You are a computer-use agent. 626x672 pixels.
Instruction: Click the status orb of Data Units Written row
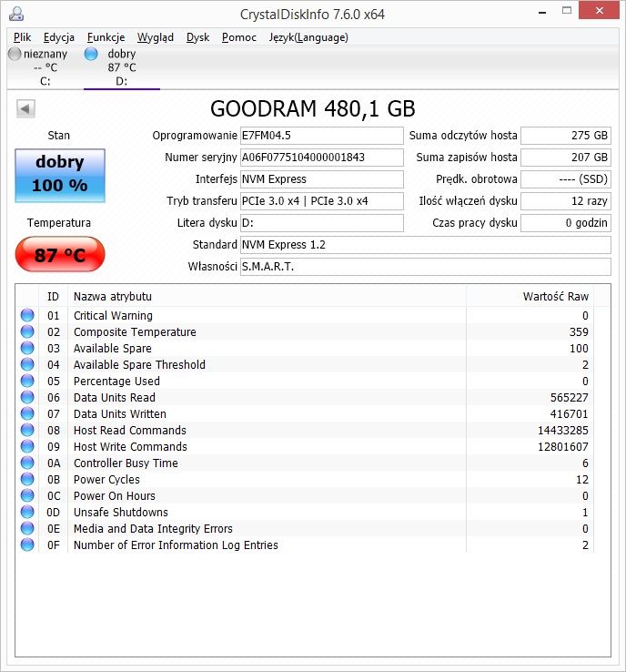pyautogui.click(x=27, y=413)
